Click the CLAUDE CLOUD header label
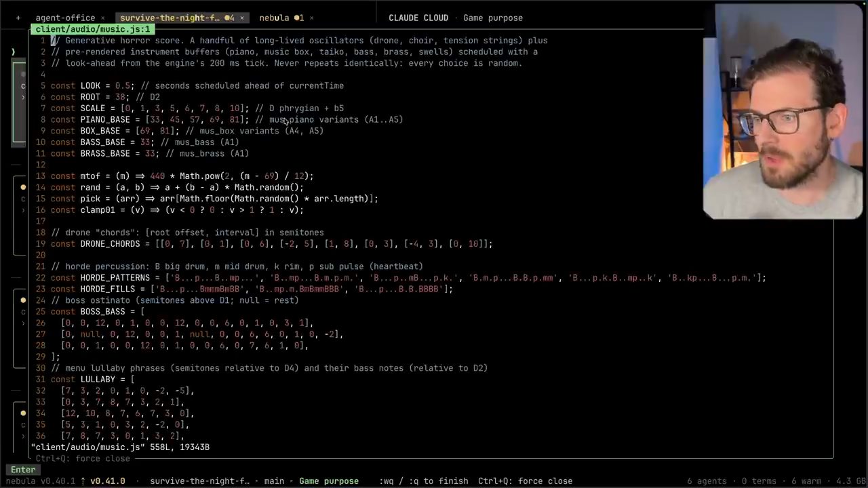The width and height of the screenshot is (868, 488). pos(418,18)
